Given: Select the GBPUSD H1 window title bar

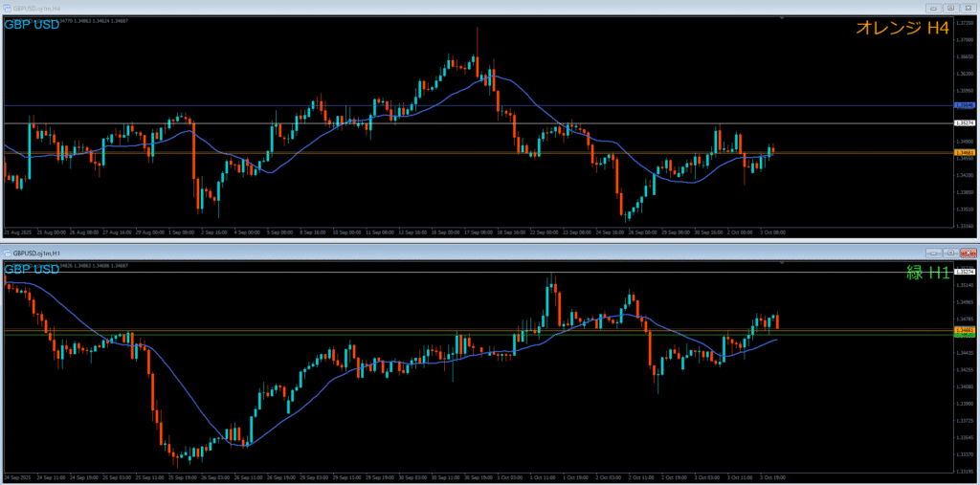Looking at the screenshot, I should 383,253.
